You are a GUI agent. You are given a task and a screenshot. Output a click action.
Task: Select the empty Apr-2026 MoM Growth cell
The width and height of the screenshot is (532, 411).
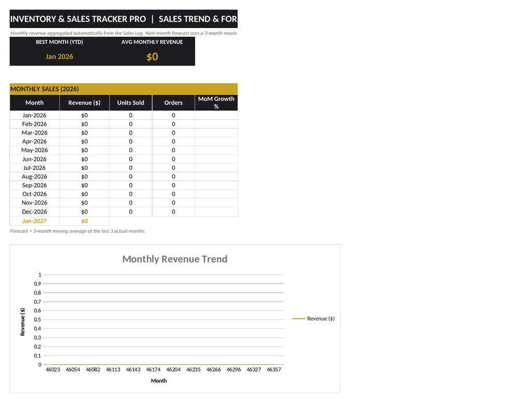[x=216, y=141]
